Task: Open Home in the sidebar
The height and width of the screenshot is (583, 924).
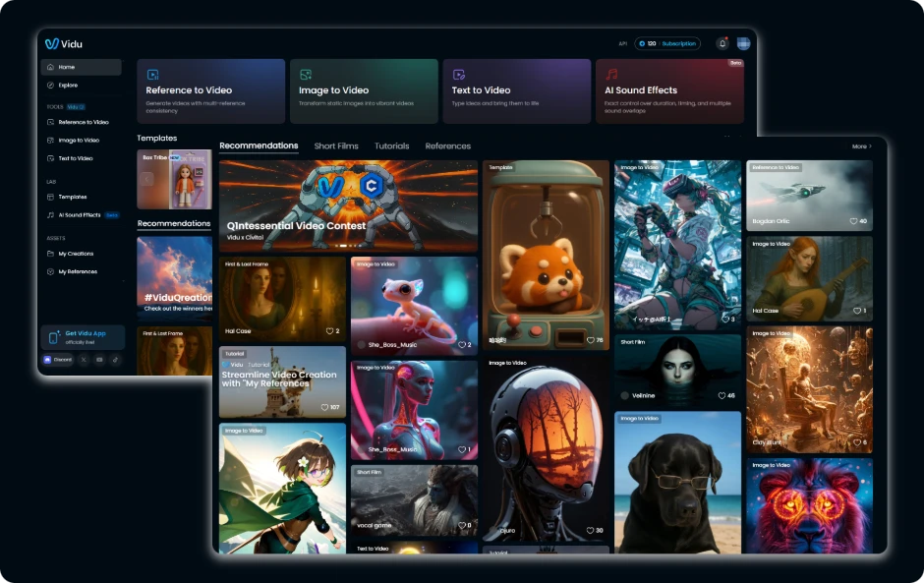Action: pyautogui.click(x=82, y=67)
